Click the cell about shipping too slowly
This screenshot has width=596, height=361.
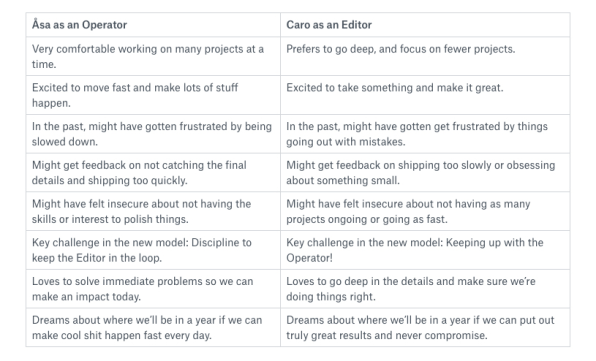(425, 173)
